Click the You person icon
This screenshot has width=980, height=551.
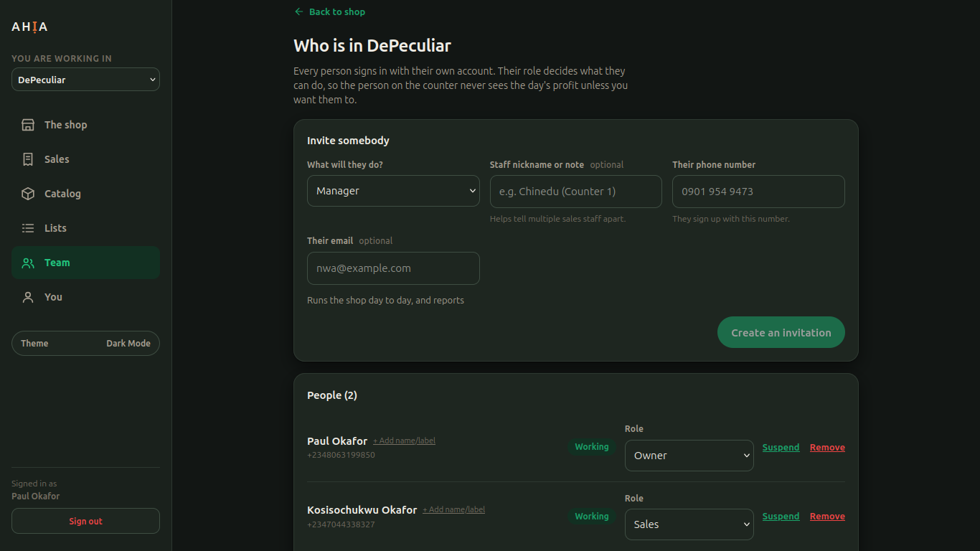pyautogui.click(x=28, y=297)
